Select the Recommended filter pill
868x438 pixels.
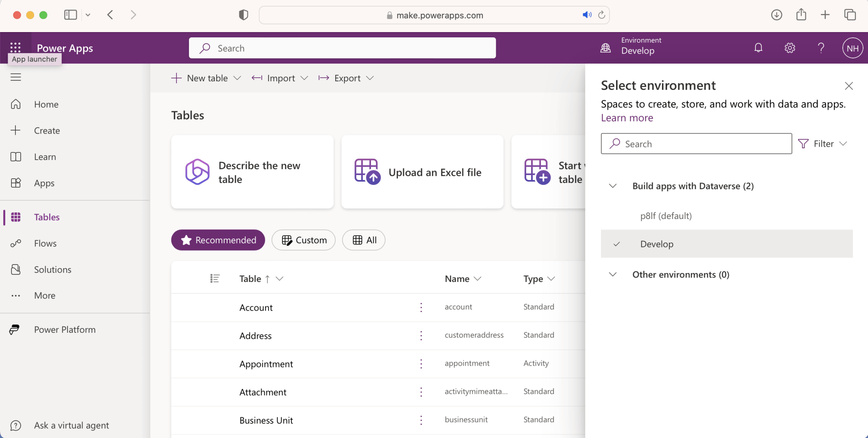pyautogui.click(x=218, y=240)
